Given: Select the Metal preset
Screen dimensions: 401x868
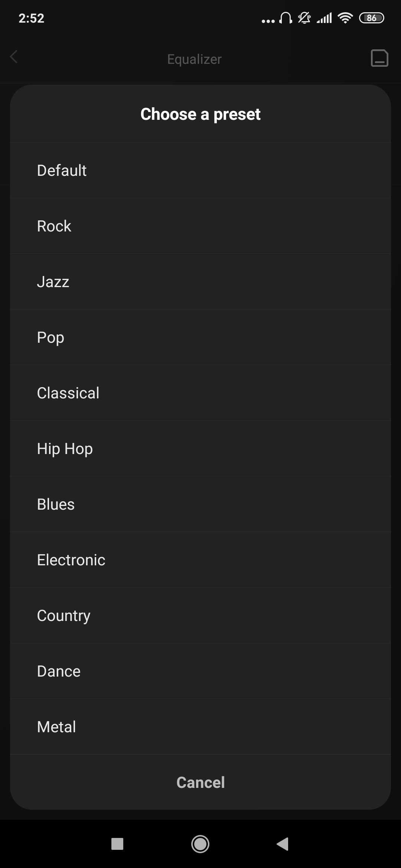Looking at the screenshot, I should tap(200, 727).
